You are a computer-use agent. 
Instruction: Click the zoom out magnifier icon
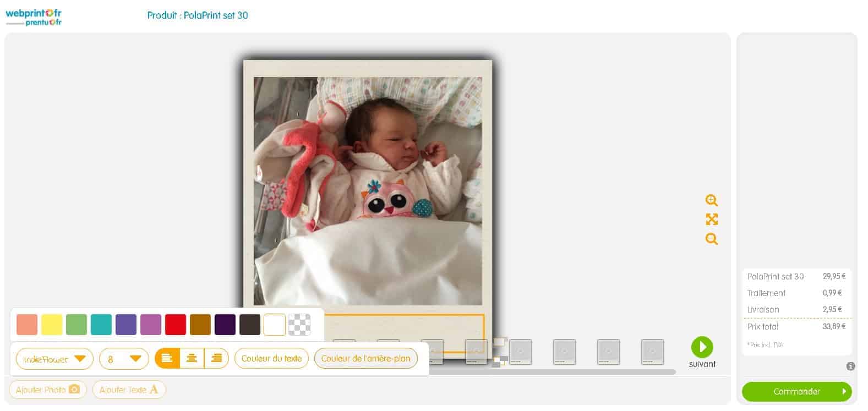(x=711, y=239)
